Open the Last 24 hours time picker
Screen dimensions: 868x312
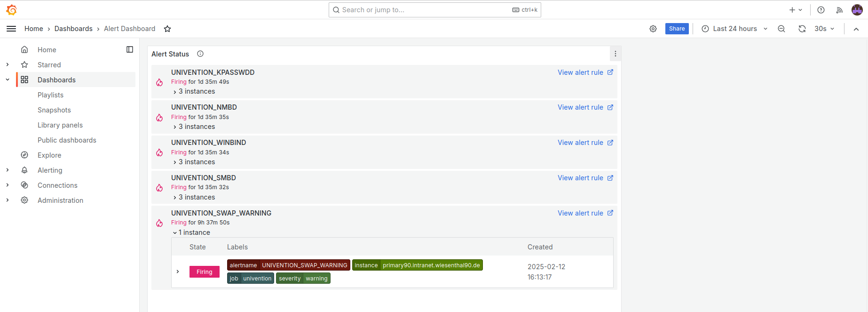pyautogui.click(x=734, y=29)
